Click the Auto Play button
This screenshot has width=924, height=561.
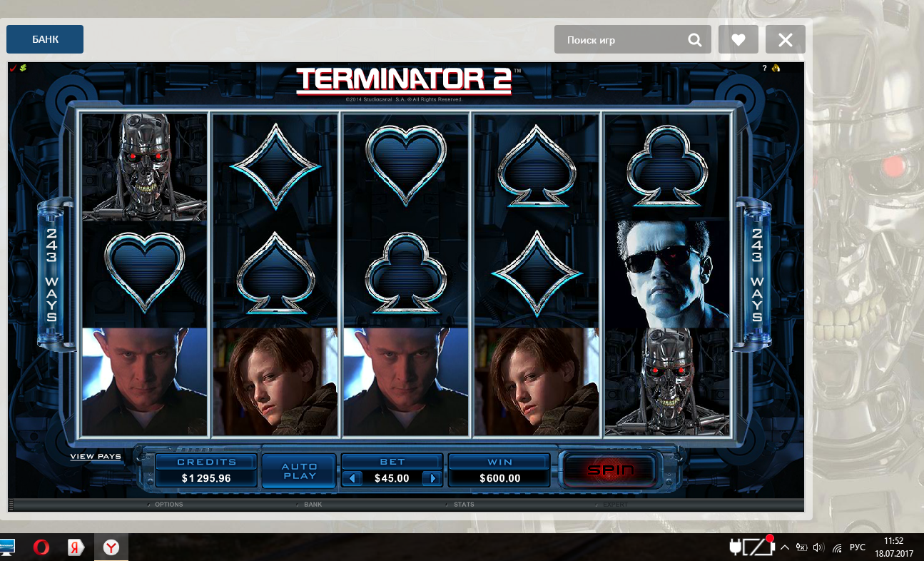299,471
